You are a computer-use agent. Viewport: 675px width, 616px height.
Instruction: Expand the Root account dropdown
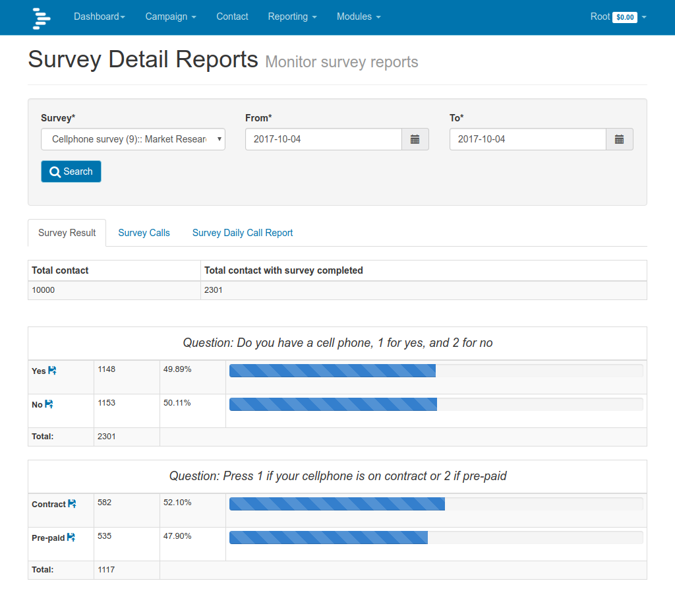coord(620,17)
